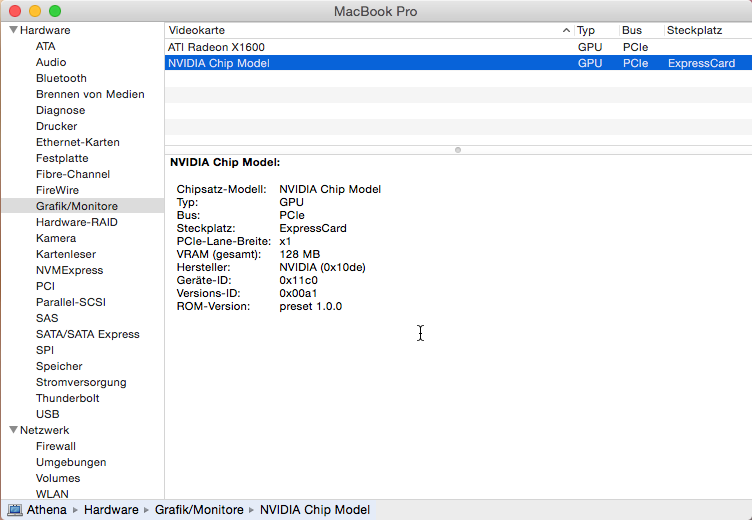Screen dimensions: 752x520
Task: Select Audio in the sidebar
Action: pos(51,62)
